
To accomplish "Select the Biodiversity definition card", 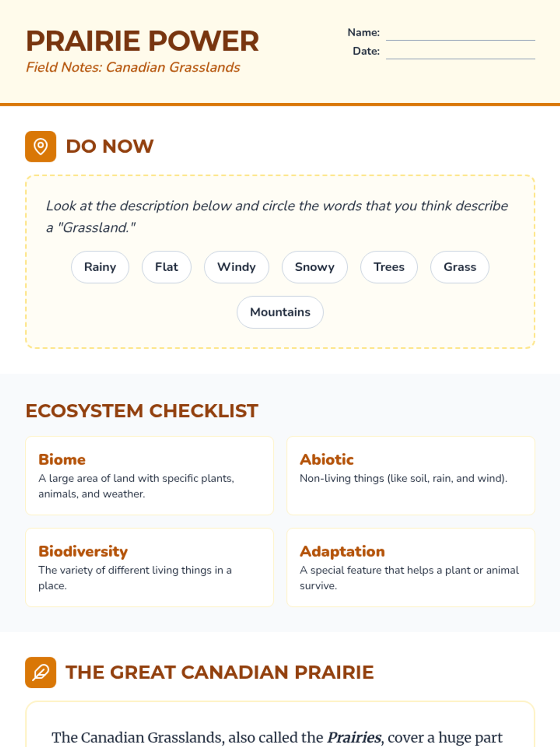I will [149, 567].
